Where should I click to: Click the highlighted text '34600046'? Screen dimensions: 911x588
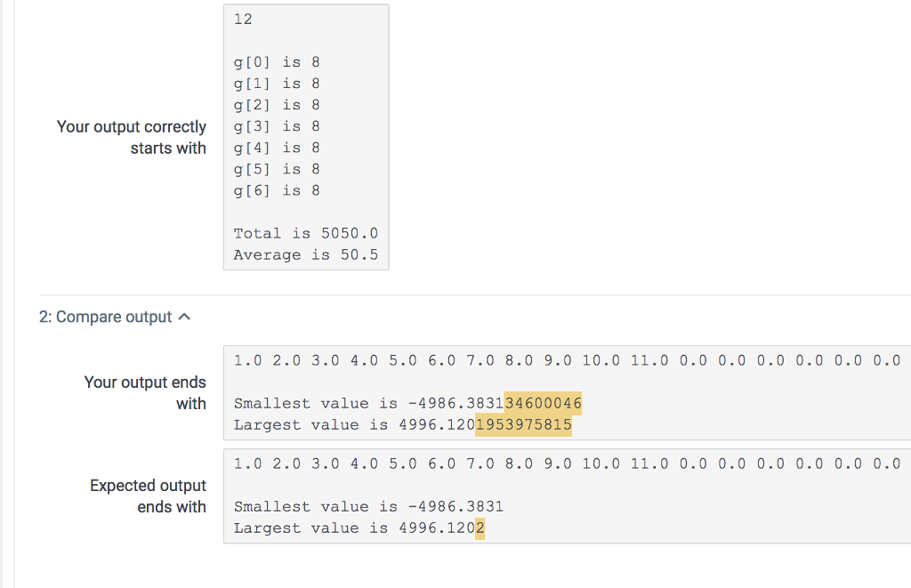click(x=543, y=403)
